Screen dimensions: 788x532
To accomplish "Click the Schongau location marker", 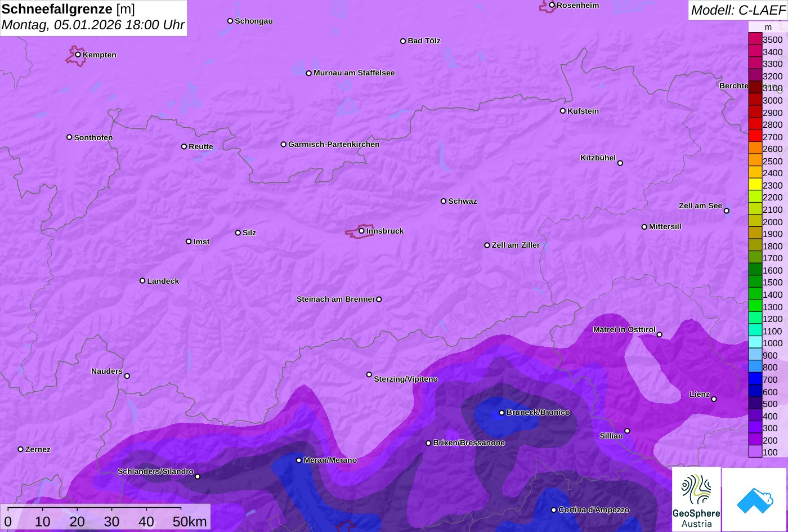I will (x=230, y=21).
